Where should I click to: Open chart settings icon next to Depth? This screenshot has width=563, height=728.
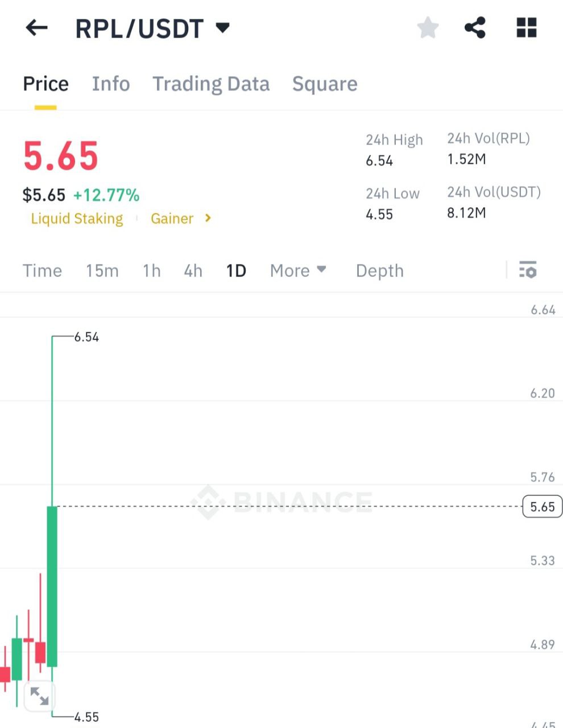pyautogui.click(x=528, y=270)
